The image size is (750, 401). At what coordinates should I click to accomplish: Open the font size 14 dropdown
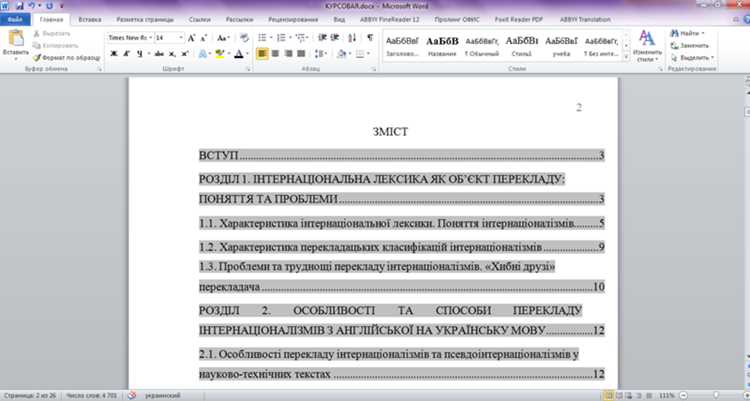click(181, 38)
